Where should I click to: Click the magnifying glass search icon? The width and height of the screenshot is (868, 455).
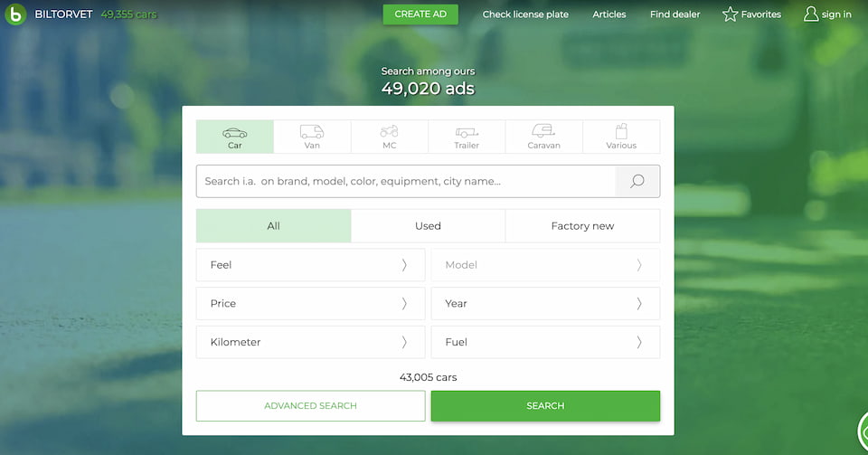(637, 181)
